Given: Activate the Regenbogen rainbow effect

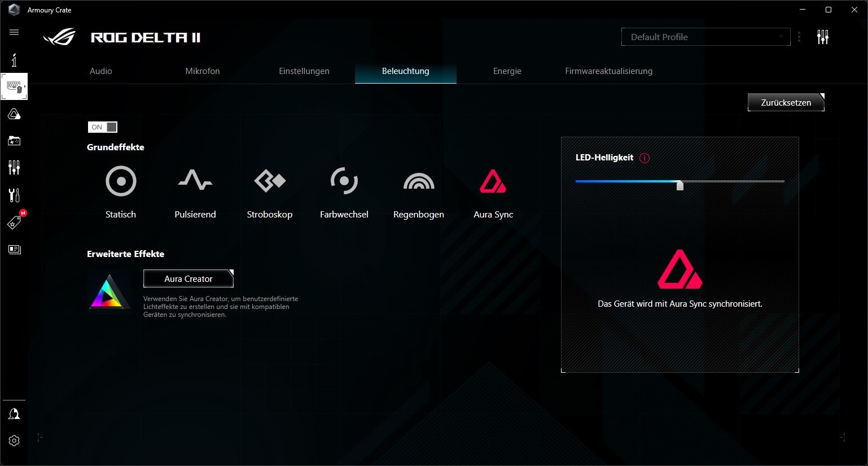Looking at the screenshot, I should pyautogui.click(x=419, y=181).
